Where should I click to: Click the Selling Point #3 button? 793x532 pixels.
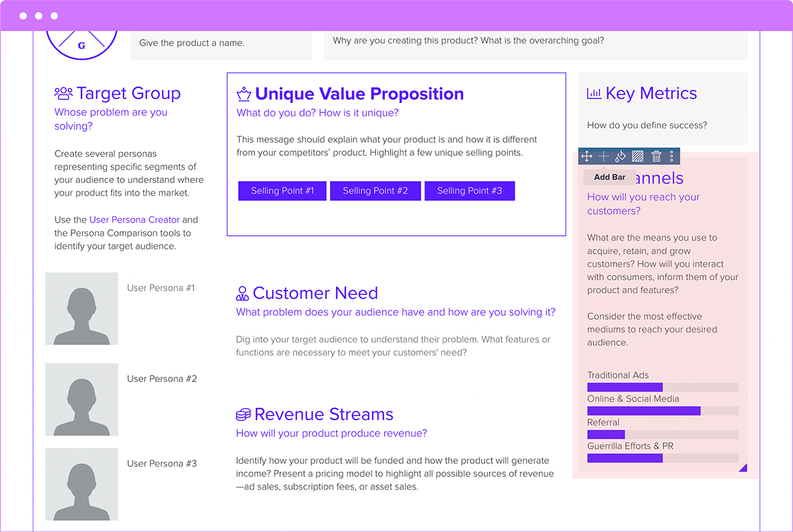(x=469, y=190)
